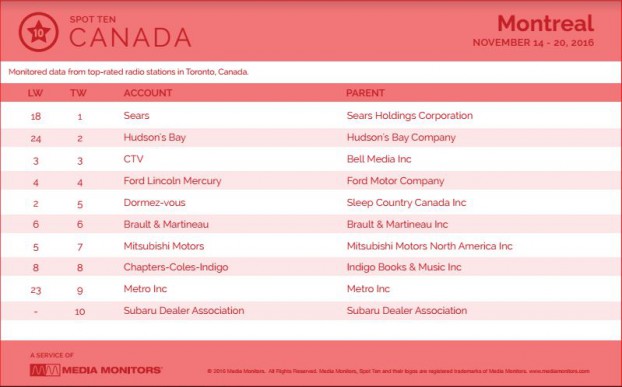Select Sleep Country Canada Inc parent
The width and height of the screenshot is (622, 387).
[406, 203]
